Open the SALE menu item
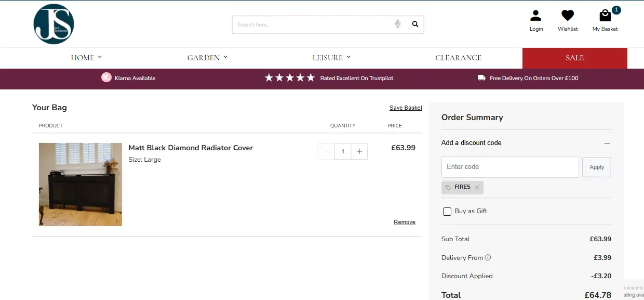The image size is (644, 300). click(x=574, y=58)
